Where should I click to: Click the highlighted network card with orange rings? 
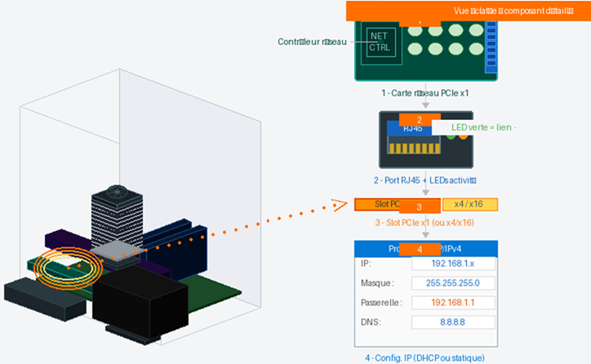tap(69, 268)
